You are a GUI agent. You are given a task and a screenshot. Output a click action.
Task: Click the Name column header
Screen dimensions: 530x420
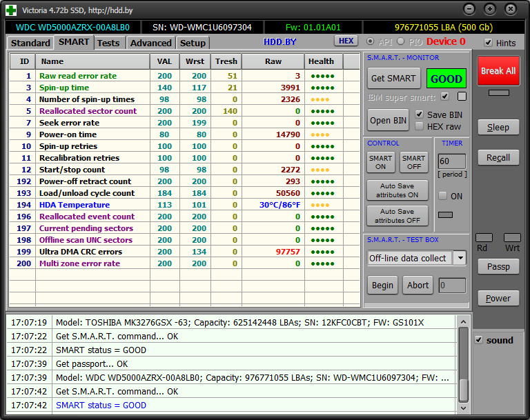[x=92, y=61]
